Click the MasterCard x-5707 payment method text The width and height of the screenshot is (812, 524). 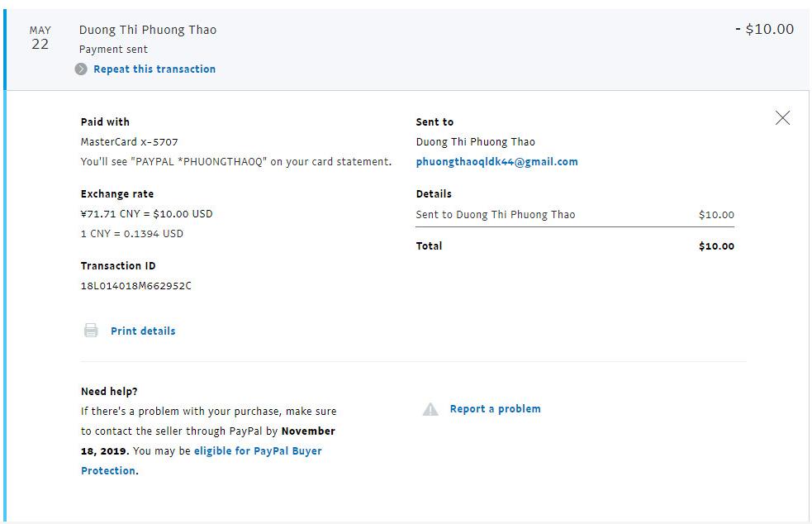tap(130, 141)
